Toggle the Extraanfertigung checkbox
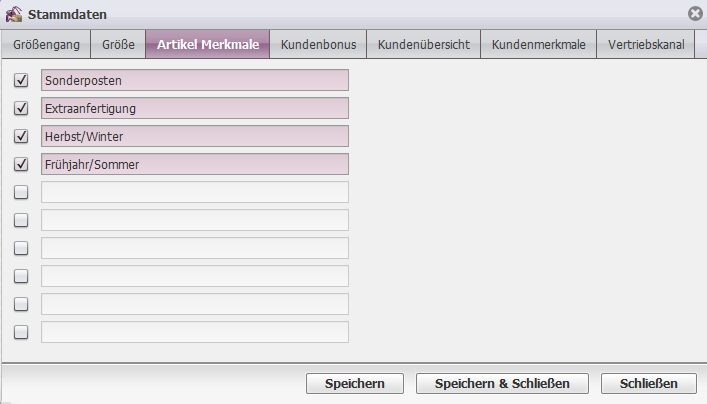Image resolution: width=707 pixels, height=404 pixels. tap(21, 108)
